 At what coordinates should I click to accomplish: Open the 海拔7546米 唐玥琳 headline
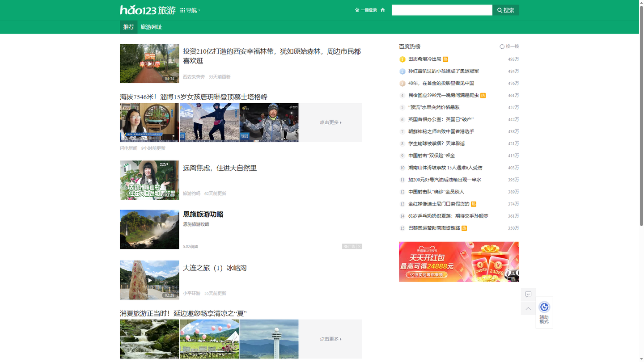194,97
